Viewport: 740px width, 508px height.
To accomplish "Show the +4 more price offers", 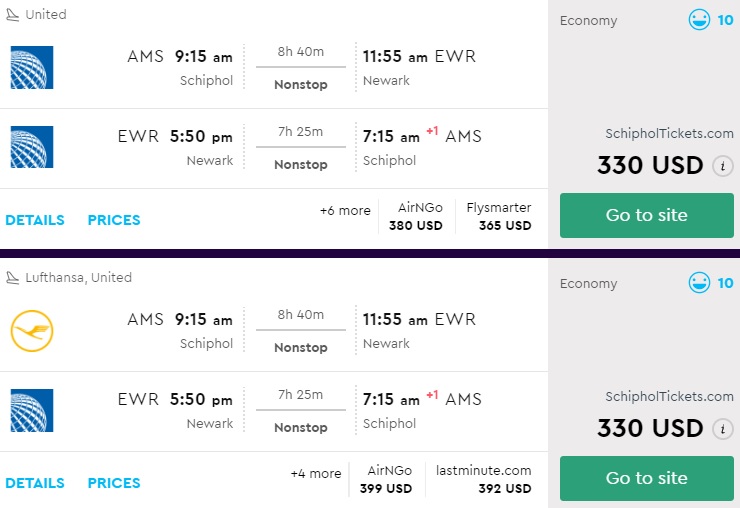I will coord(316,474).
